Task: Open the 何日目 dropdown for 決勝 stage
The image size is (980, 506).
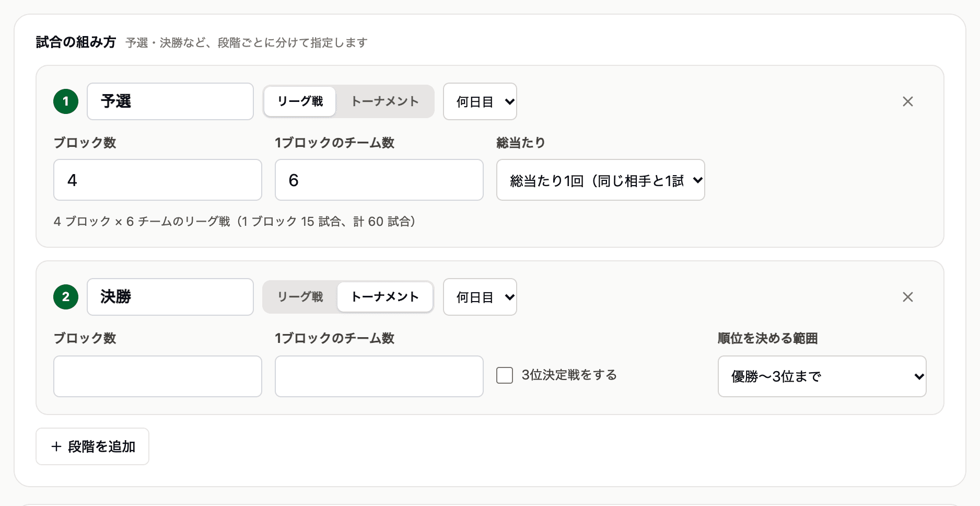Action: coord(480,297)
